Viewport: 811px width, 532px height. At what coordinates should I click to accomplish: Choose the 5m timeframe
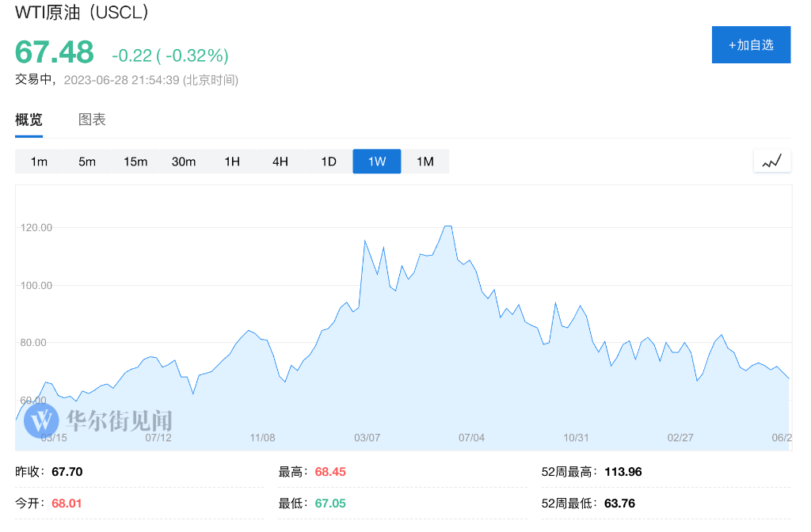87,161
